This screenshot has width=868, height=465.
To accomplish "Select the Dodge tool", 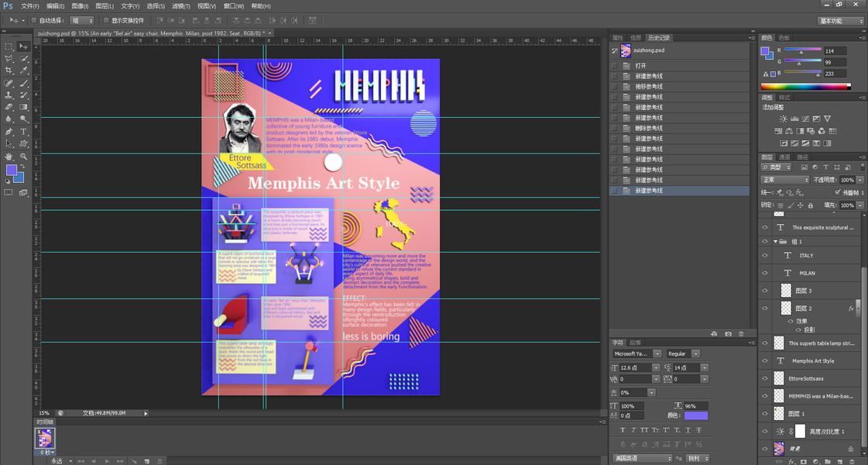I will [23, 119].
